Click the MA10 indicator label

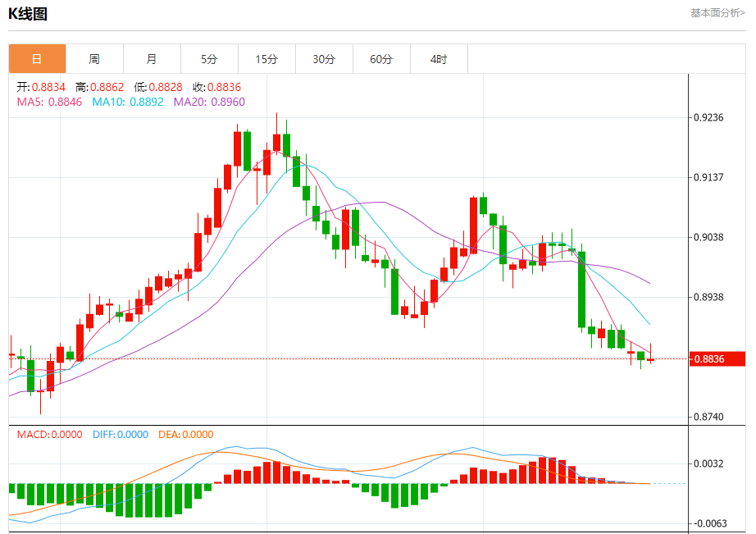point(127,102)
